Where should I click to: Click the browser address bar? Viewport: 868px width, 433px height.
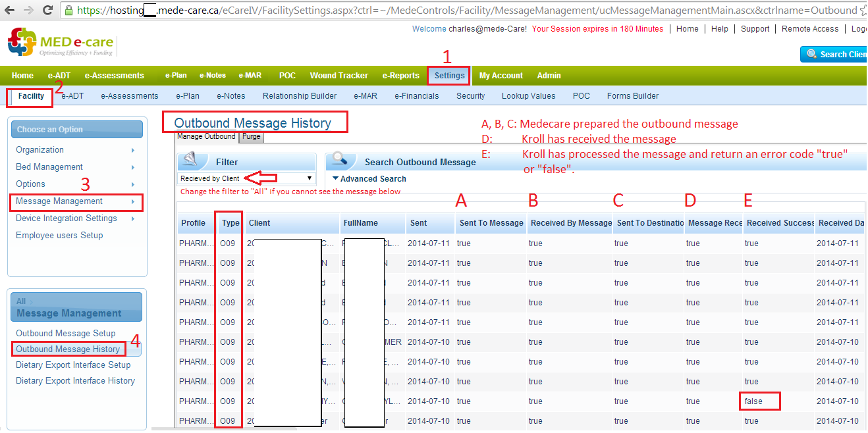461,11
